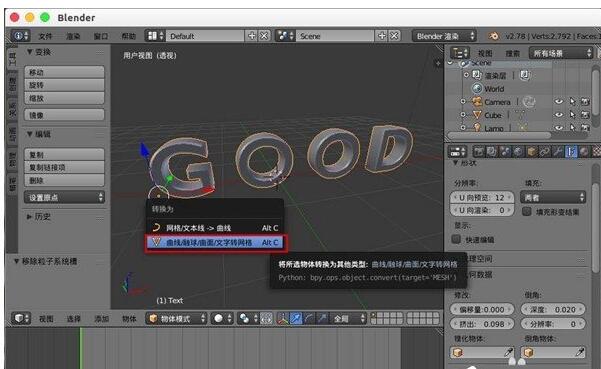Adjust the 挤出 0.098 extrude field

tap(482, 324)
